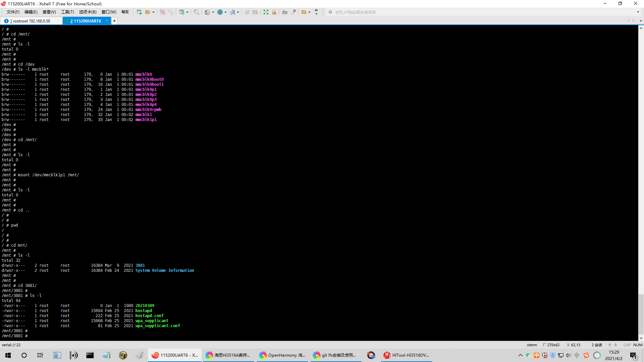Screen dimensions: 644x362
Task: Click the lock screen padlock icon
Action: pos(274,12)
